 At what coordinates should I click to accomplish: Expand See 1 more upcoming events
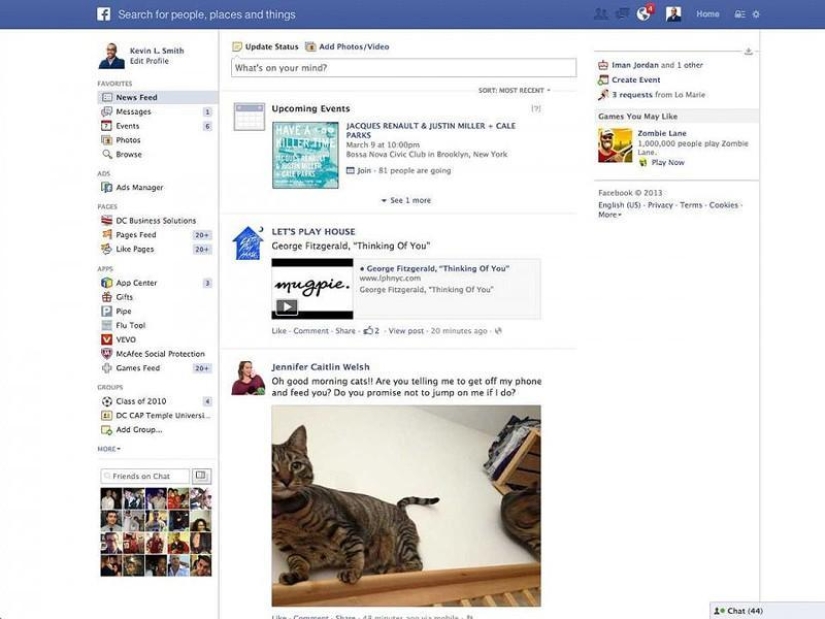point(406,200)
